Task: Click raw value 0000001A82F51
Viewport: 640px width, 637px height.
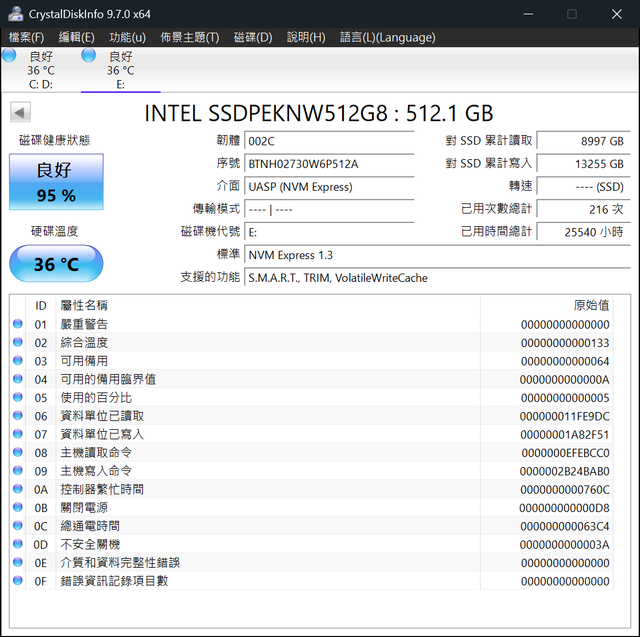Action: coord(564,435)
